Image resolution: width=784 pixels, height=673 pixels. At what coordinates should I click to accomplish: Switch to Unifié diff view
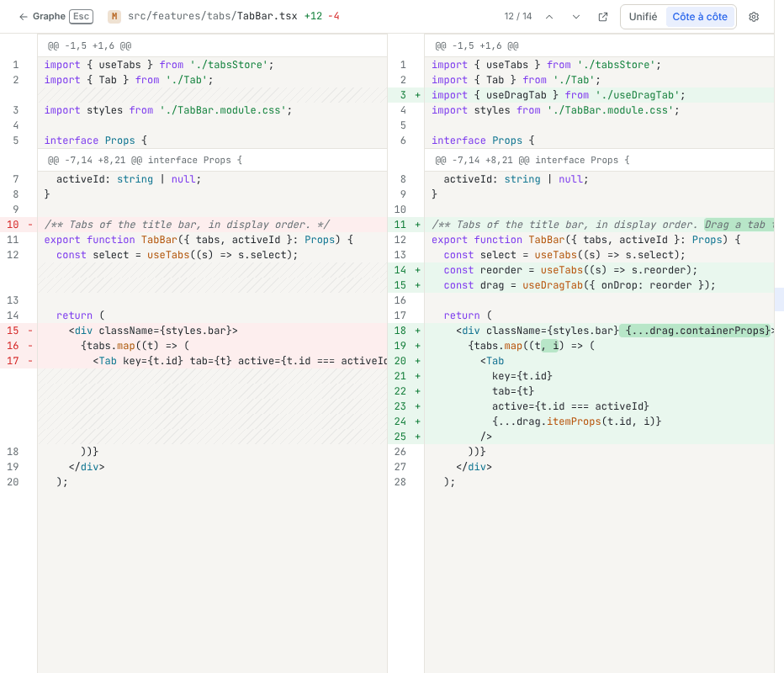click(x=643, y=17)
